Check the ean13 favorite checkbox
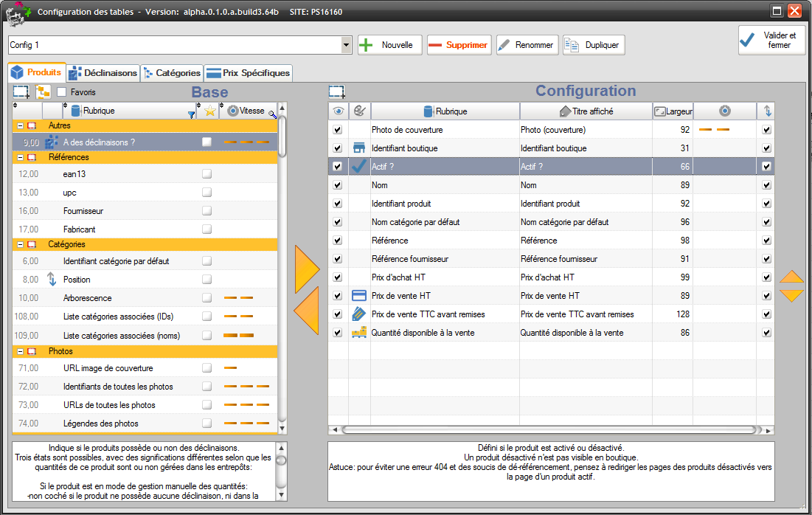 click(x=207, y=173)
